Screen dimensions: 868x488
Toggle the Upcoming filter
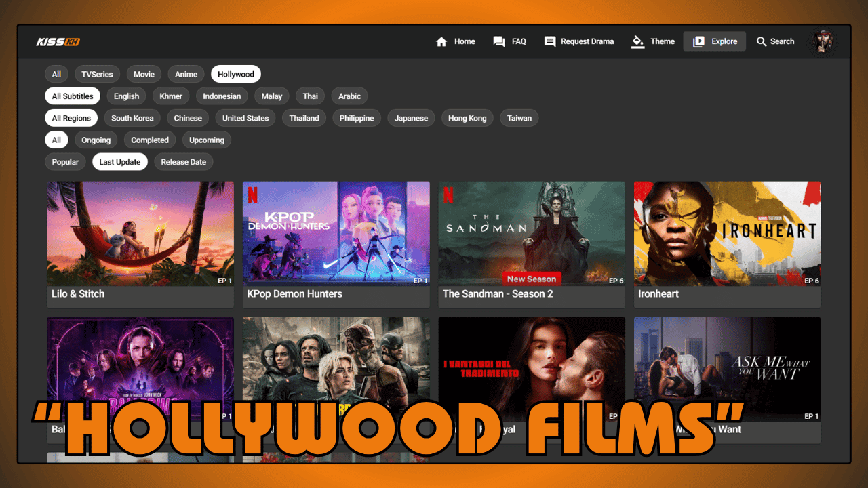(206, 140)
